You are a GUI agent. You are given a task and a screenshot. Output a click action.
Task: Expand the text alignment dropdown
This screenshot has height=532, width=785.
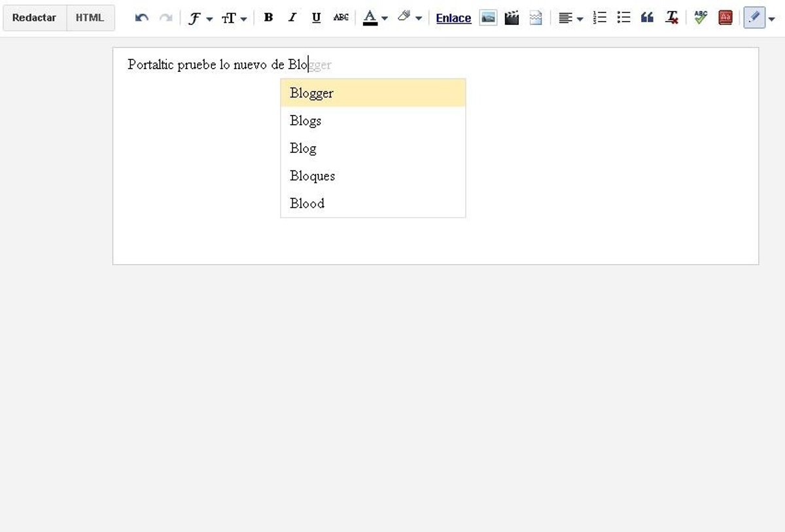(x=570, y=18)
